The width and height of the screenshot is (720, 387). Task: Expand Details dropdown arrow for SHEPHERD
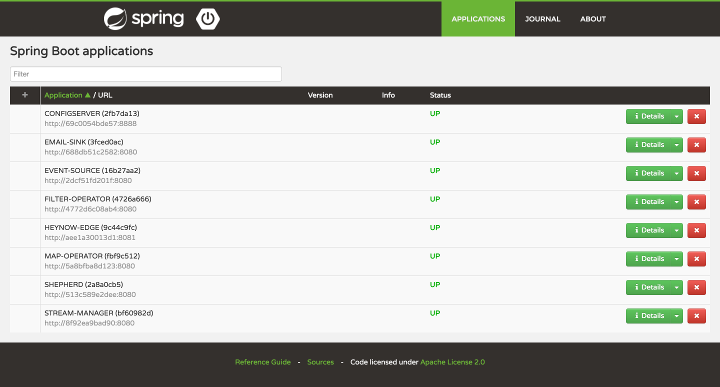pos(676,287)
